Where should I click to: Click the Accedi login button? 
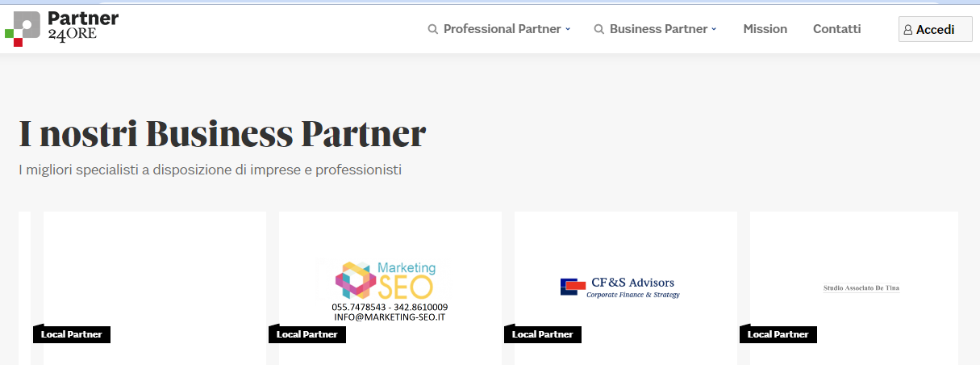[936, 29]
